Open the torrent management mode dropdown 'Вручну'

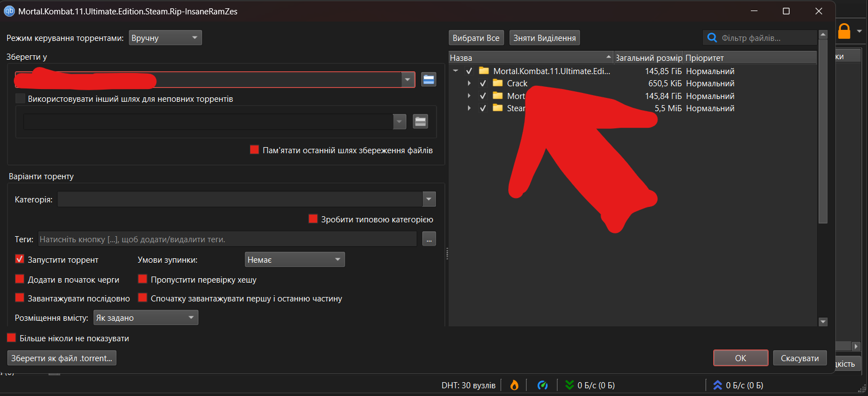tap(165, 38)
